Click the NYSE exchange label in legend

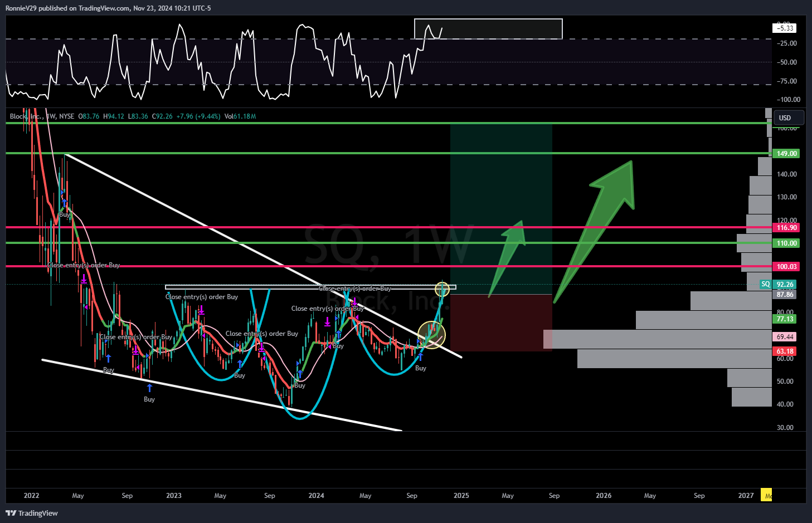coord(67,116)
